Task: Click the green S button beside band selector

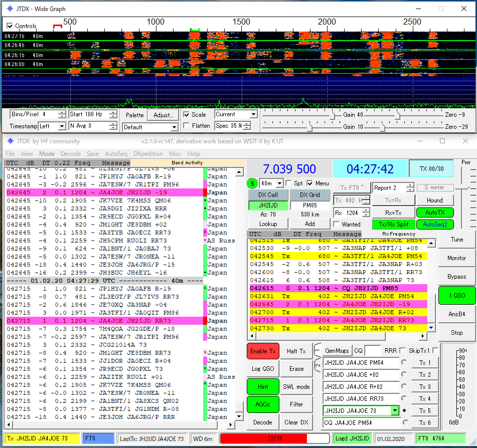Action: point(252,184)
